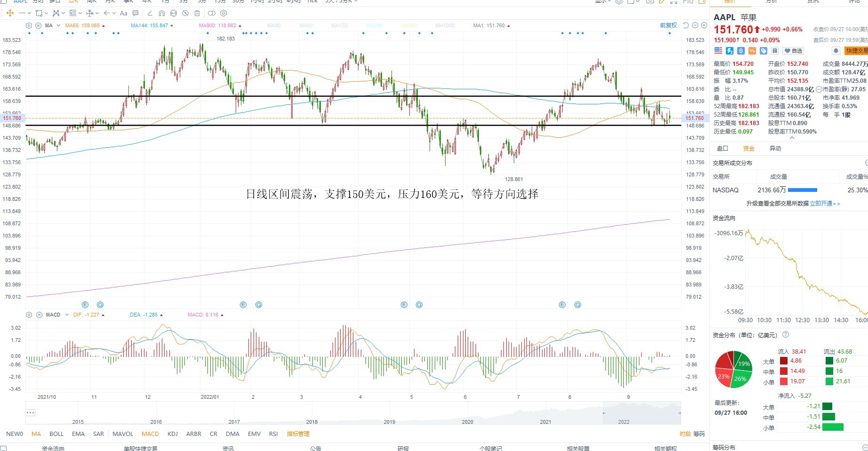
Task: Click the orange trend icon under price
Action: tap(752, 51)
